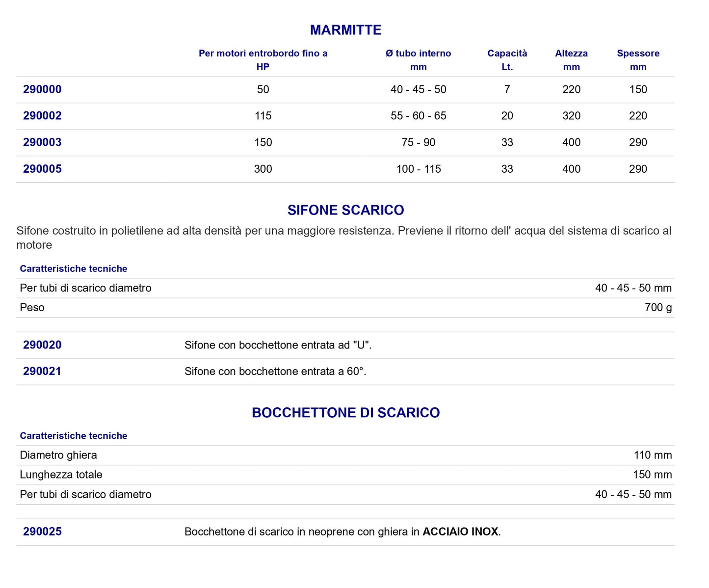The image size is (709, 588).
Task: Click the MARMITTE section heading
Action: pos(345,30)
